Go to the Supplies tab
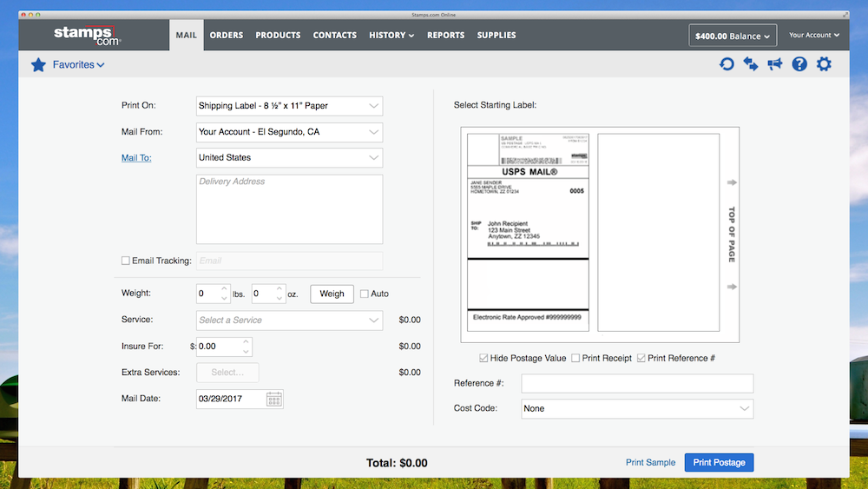Image resolution: width=868 pixels, height=489 pixels. point(496,35)
